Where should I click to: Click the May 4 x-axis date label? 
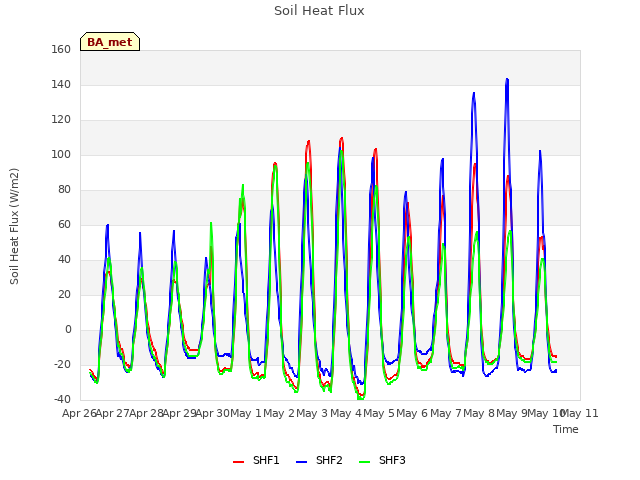coord(346,413)
